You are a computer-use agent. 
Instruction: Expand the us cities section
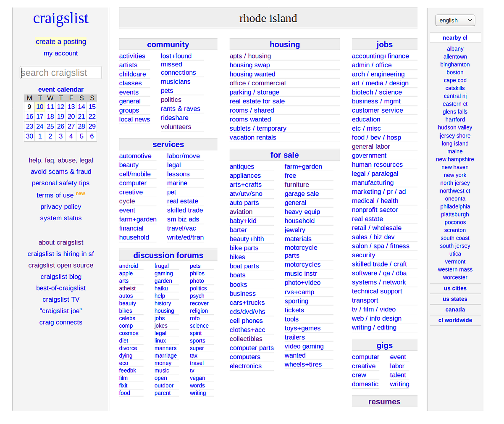[x=455, y=288]
